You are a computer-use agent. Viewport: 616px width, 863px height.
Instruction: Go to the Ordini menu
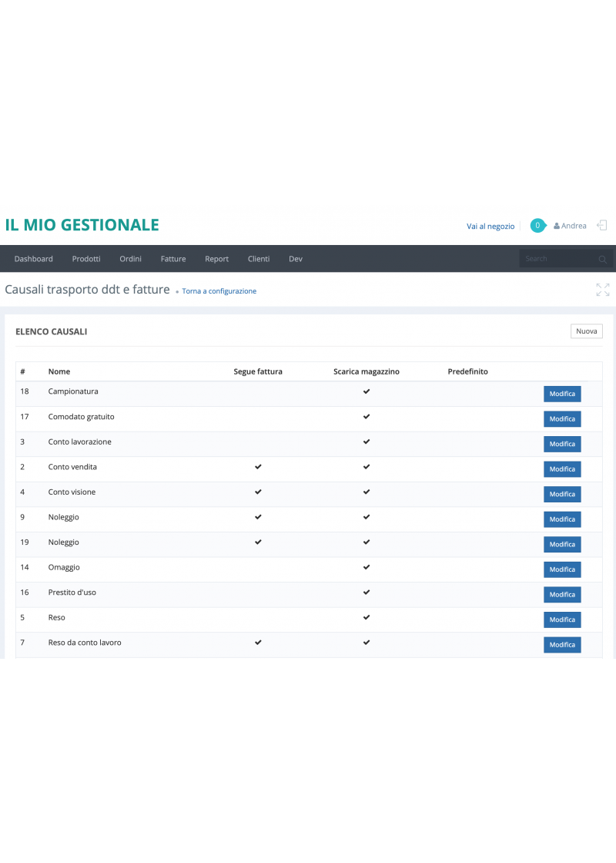pos(130,259)
